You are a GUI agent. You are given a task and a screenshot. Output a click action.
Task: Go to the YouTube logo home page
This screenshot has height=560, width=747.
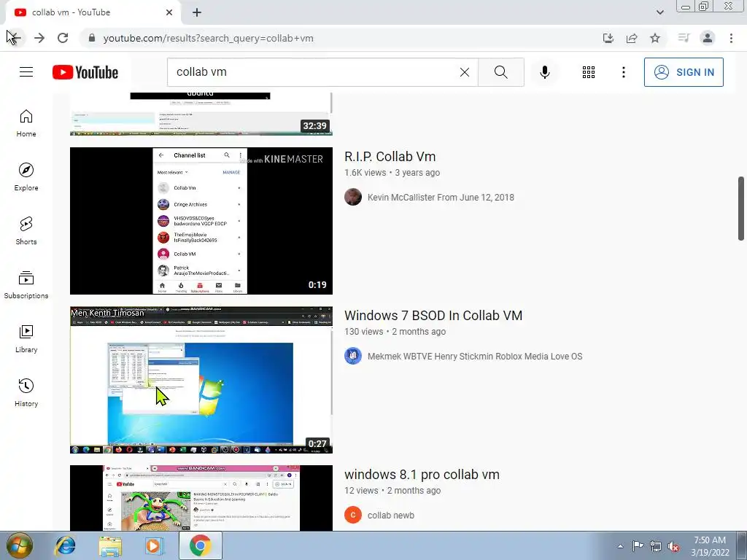click(85, 72)
